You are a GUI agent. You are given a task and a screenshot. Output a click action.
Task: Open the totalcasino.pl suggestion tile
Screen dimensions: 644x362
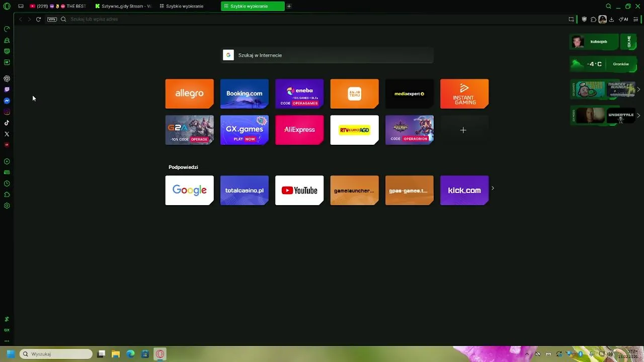pos(244,190)
